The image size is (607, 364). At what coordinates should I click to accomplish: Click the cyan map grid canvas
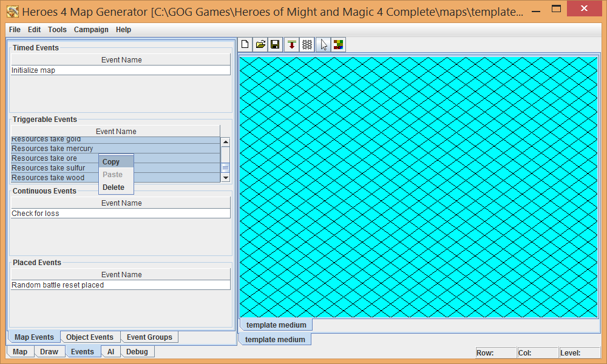pyautogui.click(x=418, y=187)
